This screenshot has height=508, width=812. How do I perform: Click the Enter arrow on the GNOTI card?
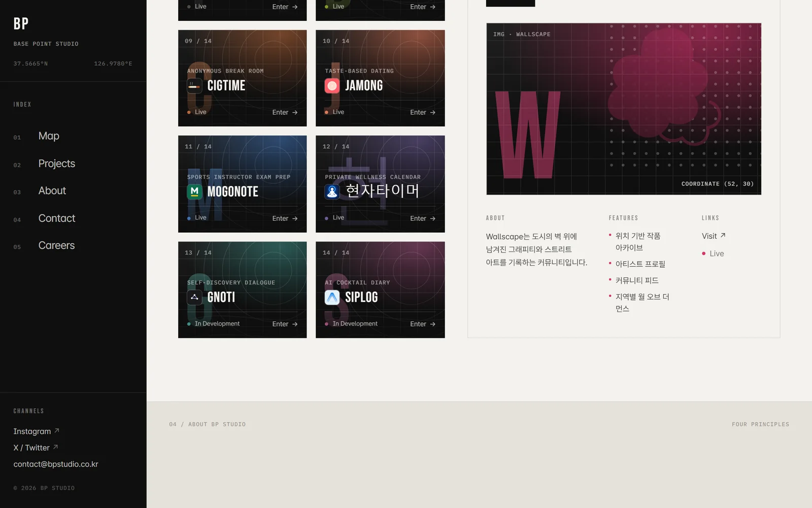click(x=295, y=324)
